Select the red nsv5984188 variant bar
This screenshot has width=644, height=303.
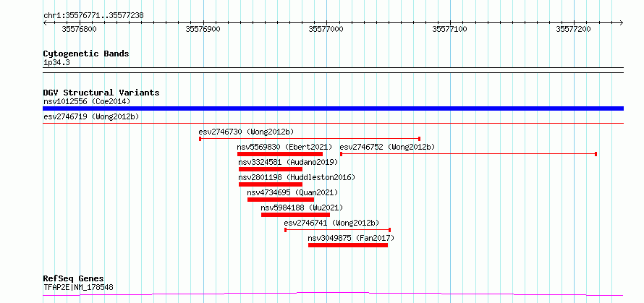point(296,215)
